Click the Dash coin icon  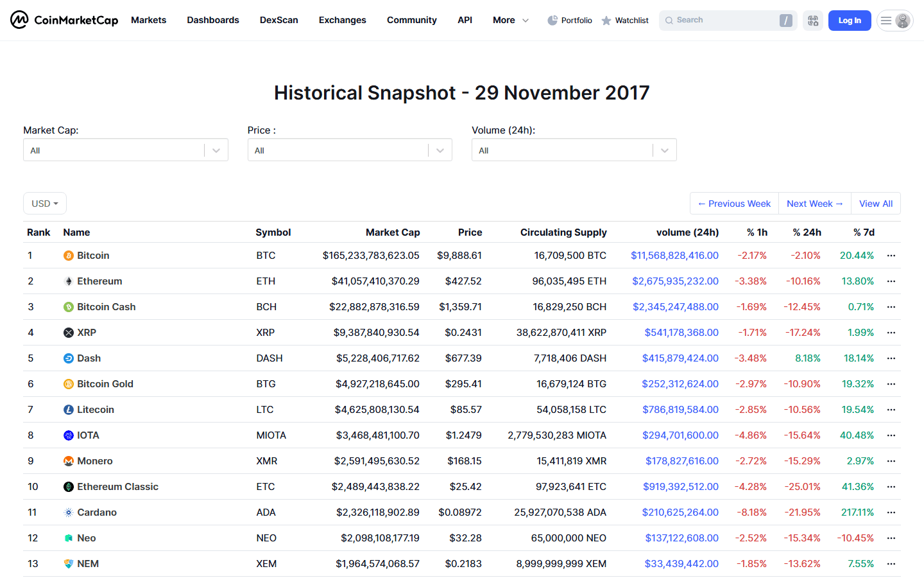click(x=69, y=358)
